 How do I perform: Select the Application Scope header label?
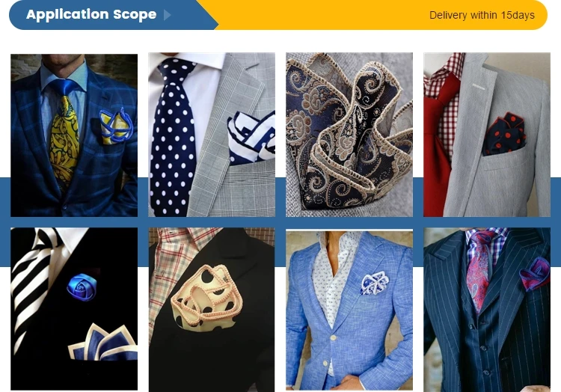(91, 14)
